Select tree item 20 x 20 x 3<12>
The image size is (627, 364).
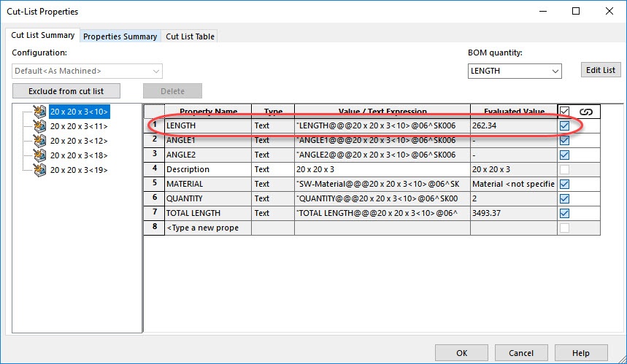click(x=79, y=141)
